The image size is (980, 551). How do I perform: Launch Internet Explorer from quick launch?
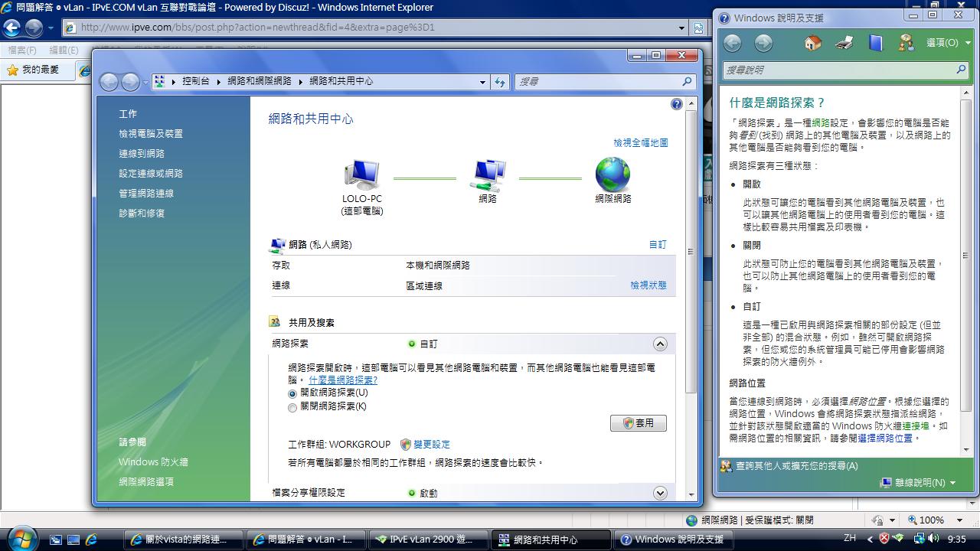pyautogui.click(x=91, y=540)
